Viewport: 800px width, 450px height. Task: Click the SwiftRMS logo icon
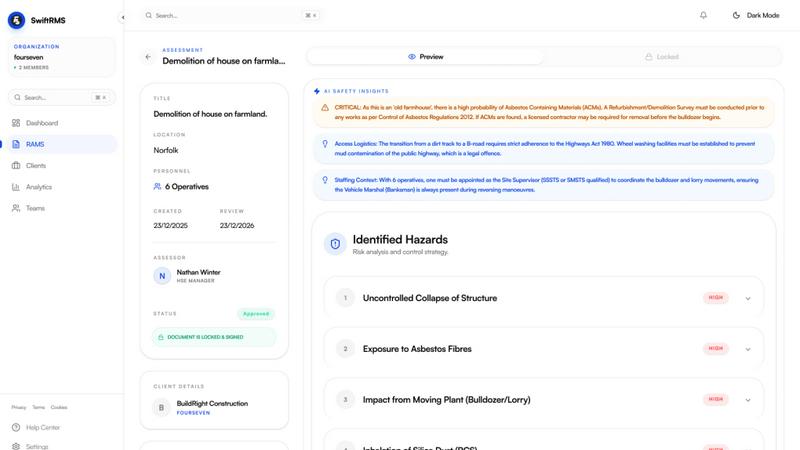[16, 20]
